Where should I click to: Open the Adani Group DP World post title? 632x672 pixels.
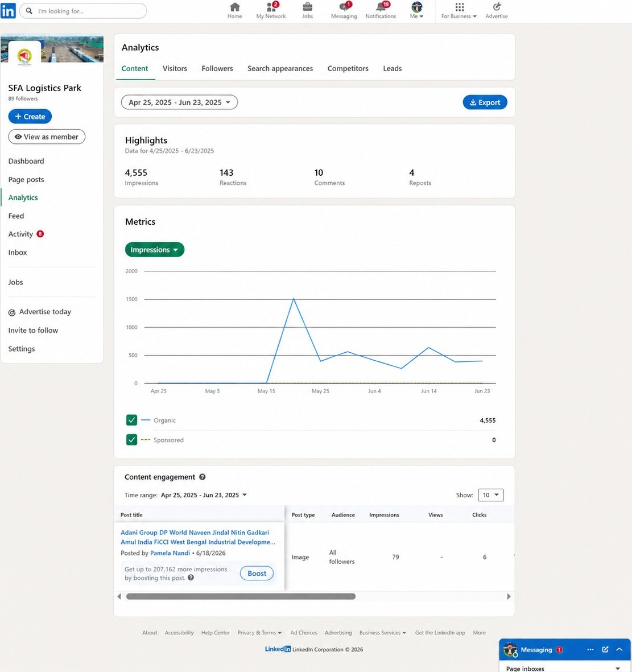(198, 537)
